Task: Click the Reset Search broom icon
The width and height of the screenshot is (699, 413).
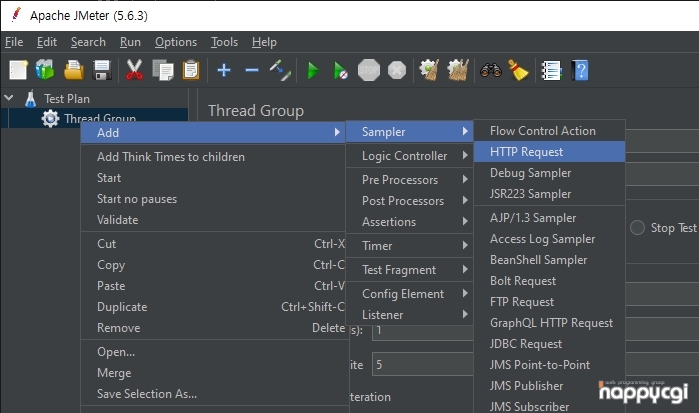Action: point(518,70)
